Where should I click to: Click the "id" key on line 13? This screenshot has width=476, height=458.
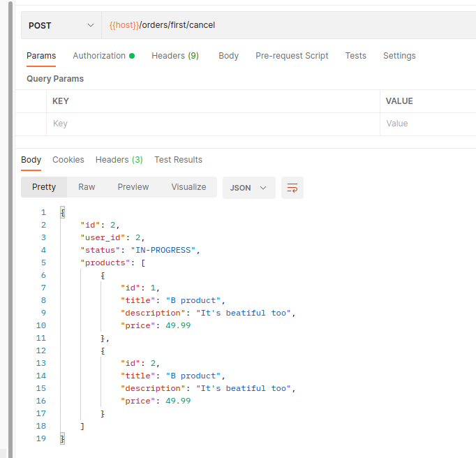[131, 363]
